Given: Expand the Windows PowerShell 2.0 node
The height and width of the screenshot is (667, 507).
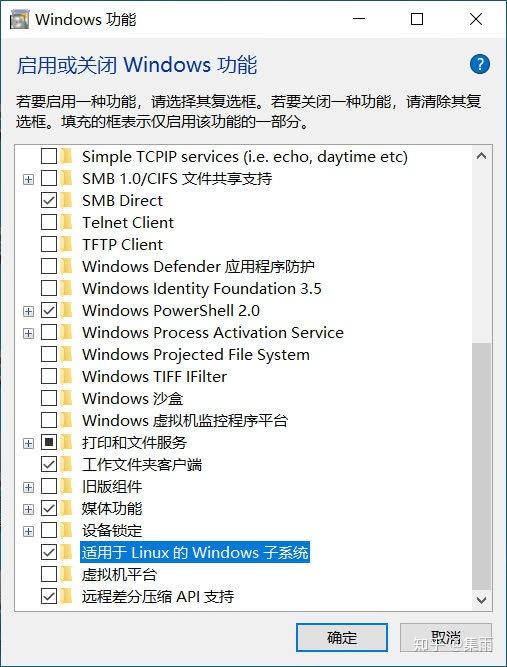Looking at the screenshot, I should (x=28, y=311).
